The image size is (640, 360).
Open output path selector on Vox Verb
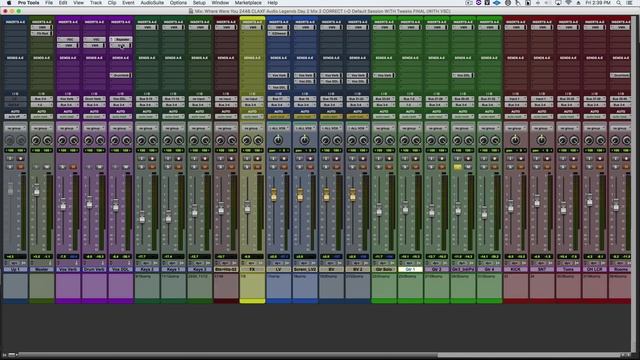(68, 105)
